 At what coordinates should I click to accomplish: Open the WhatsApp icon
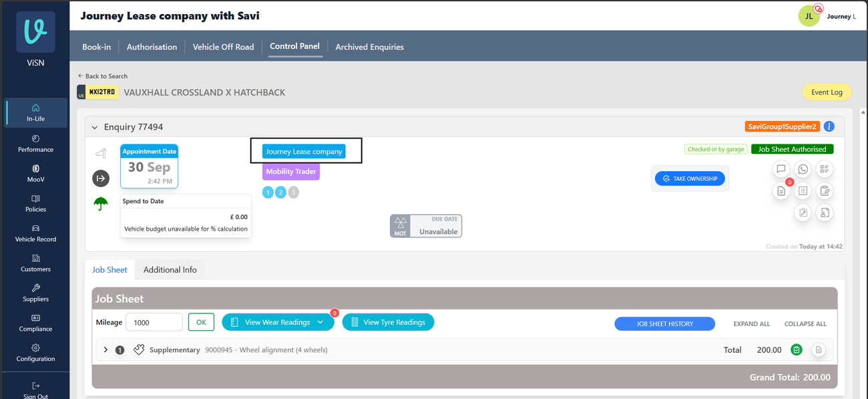[803, 169]
